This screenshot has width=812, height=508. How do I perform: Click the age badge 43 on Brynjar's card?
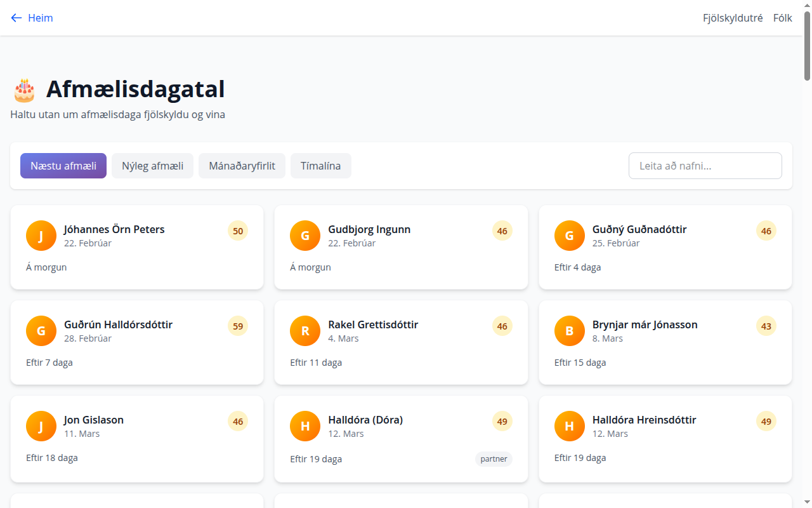766,326
